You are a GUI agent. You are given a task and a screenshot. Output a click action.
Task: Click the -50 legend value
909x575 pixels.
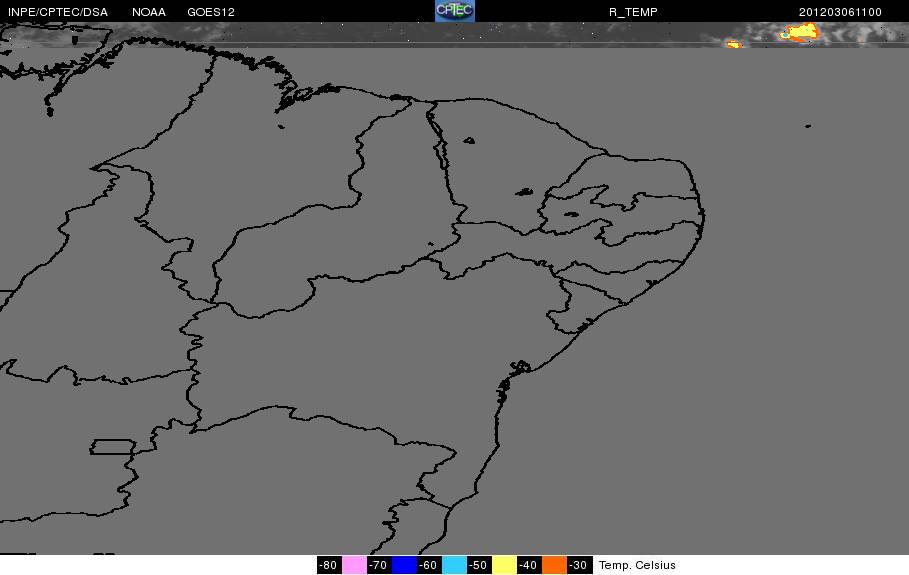point(479,565)
